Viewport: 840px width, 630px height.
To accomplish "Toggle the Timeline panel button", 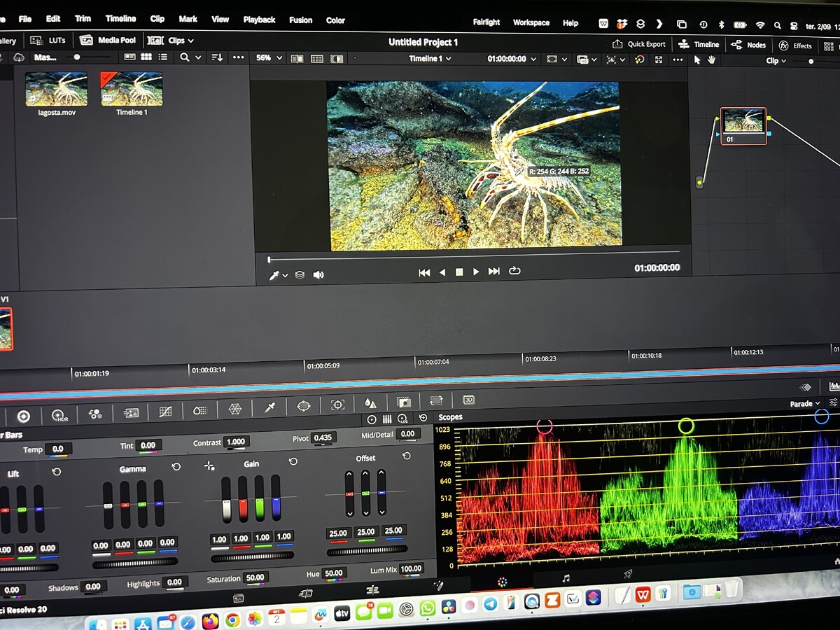I will [699, 44].
